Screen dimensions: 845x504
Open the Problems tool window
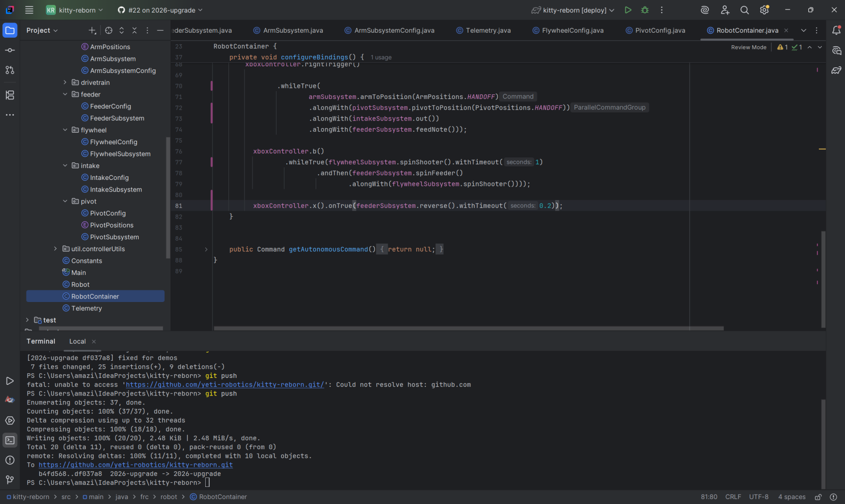pyautogui.click(x=10, y=460)
